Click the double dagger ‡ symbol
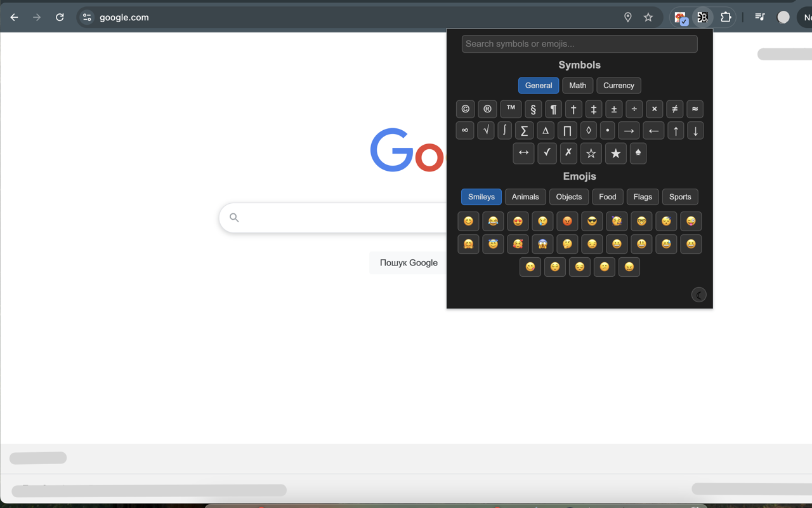 point(594,109)
